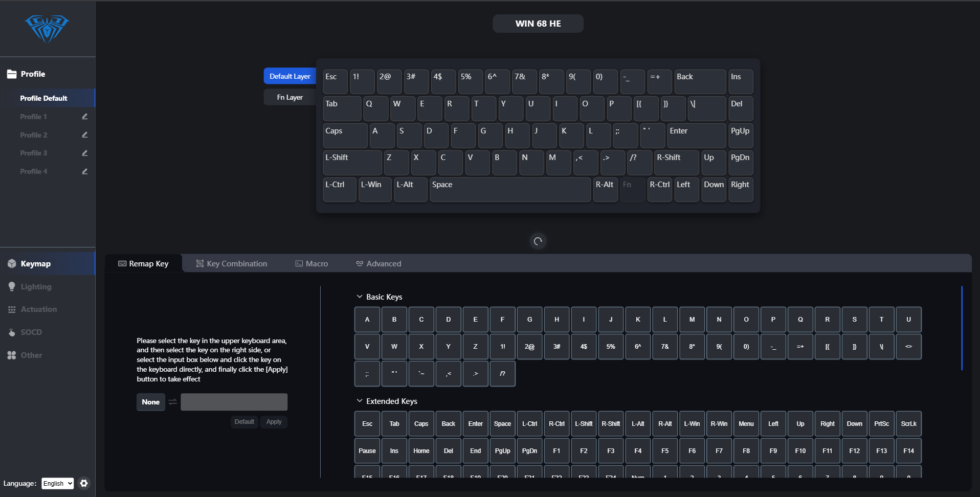The image size is (980, 497).
Task: Select the Caps key on the keyboard
Action: [345, 136]
